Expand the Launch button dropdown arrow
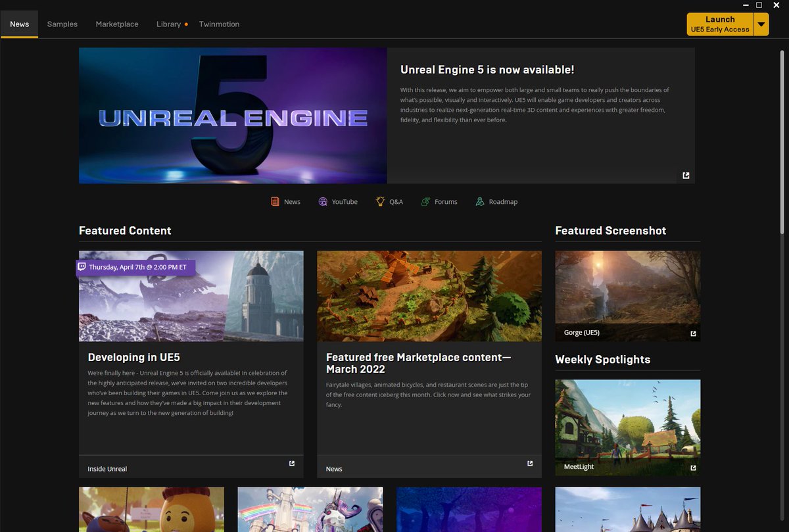 761,24
